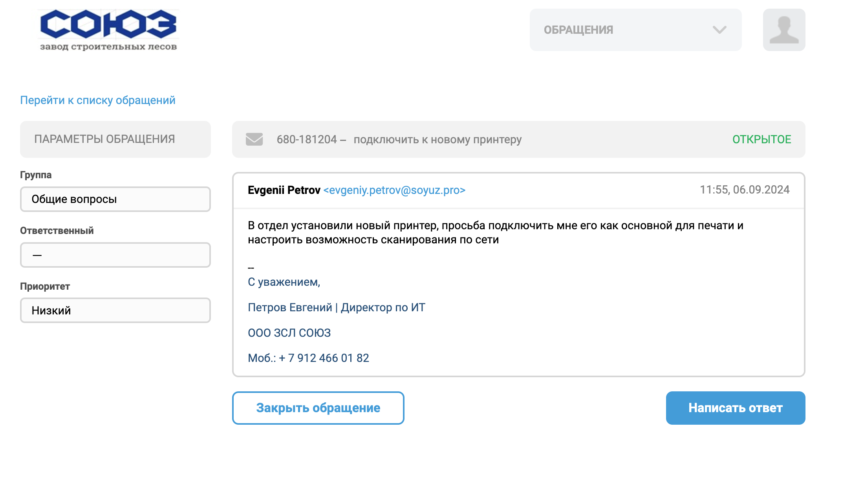
Task: Open the sender email evgeniy.petrov@soyuz.pro link
Action: (x=394, y=190)
